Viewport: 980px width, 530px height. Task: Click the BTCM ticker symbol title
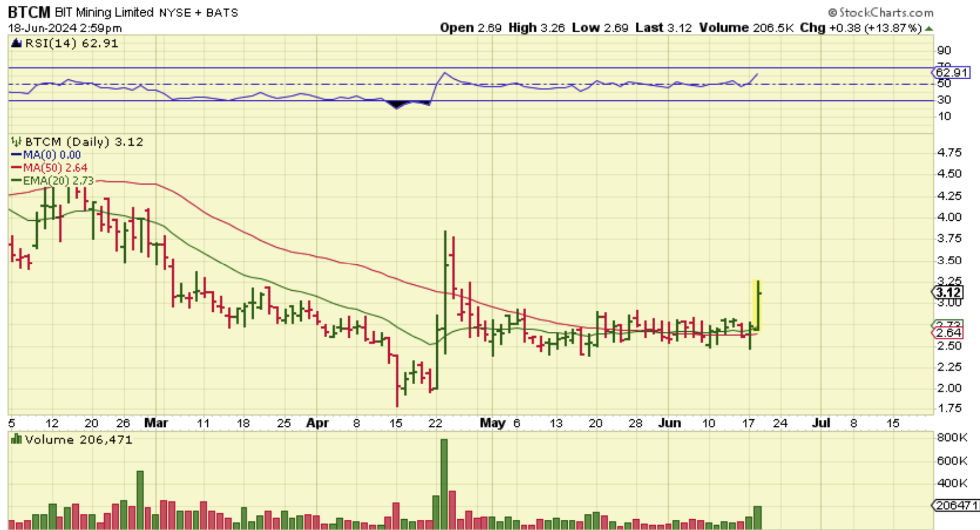point(29,12)
